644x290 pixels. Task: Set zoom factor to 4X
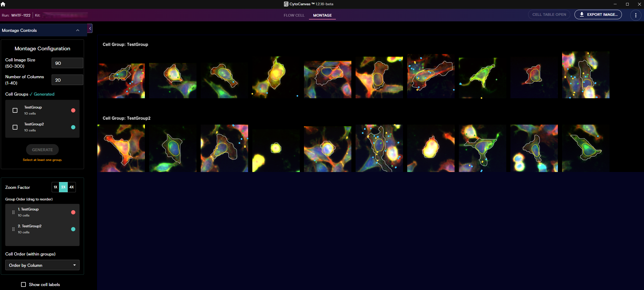(x=72, y=187)
